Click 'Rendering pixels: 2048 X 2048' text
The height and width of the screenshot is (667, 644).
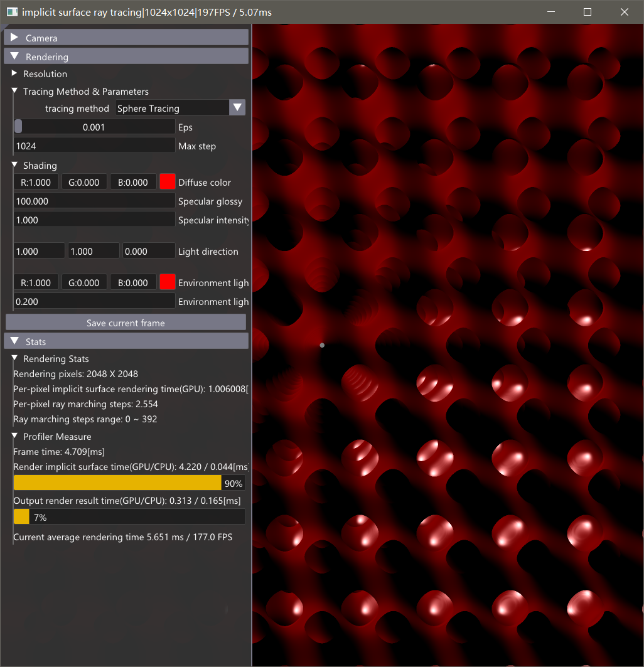point(76,373)
